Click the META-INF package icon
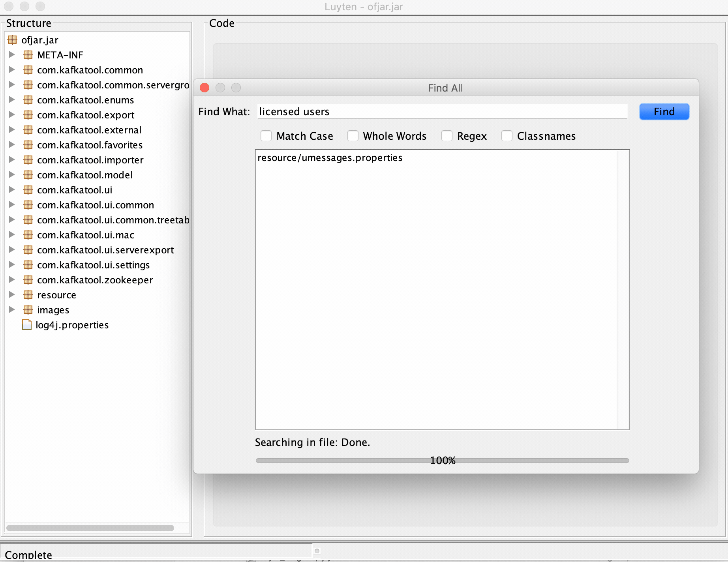 click(x=28, y=55)
